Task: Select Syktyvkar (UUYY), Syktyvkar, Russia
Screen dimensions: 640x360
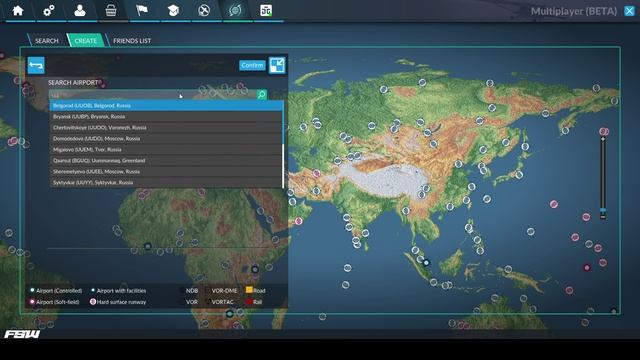Action: tap(165, 182)
